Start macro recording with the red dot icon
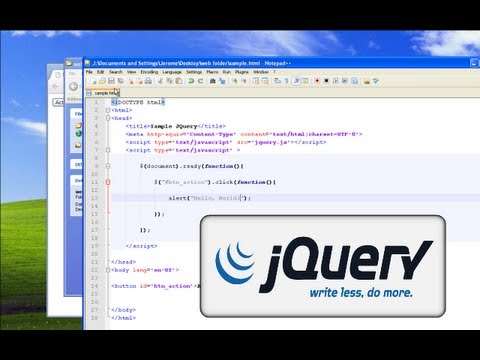This screenshot has height=360, width=480. tap(317, 81)
